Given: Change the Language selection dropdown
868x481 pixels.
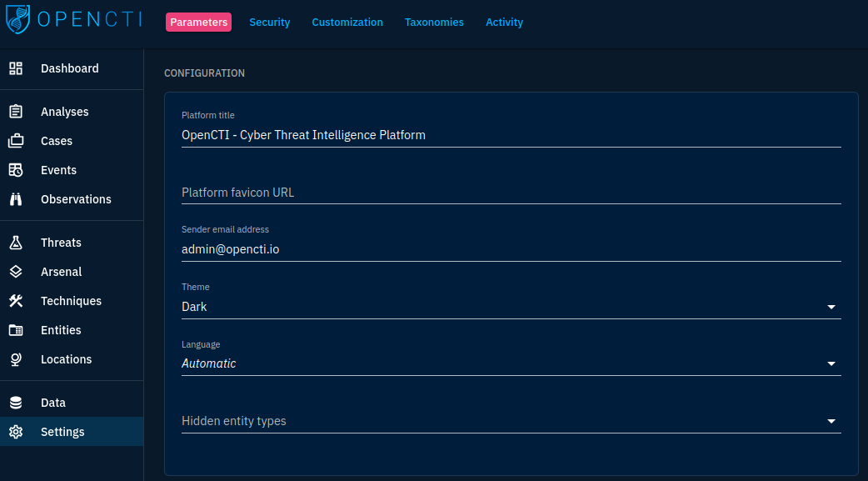Looking at the screenshot, I should point(831,363).
